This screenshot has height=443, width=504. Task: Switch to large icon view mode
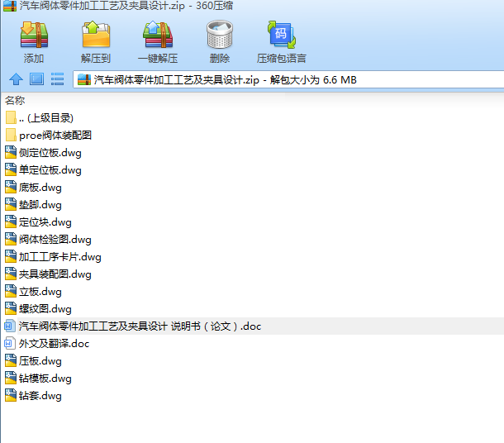pos(36,79)
